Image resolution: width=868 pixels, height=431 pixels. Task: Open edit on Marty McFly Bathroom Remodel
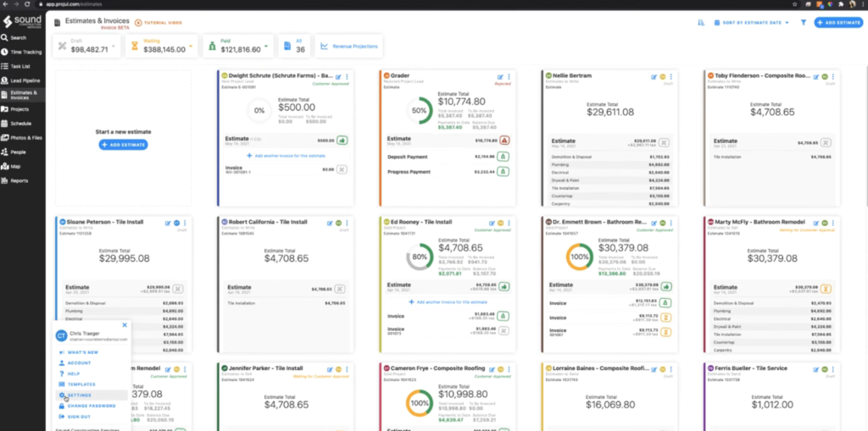tap(816, 223)
